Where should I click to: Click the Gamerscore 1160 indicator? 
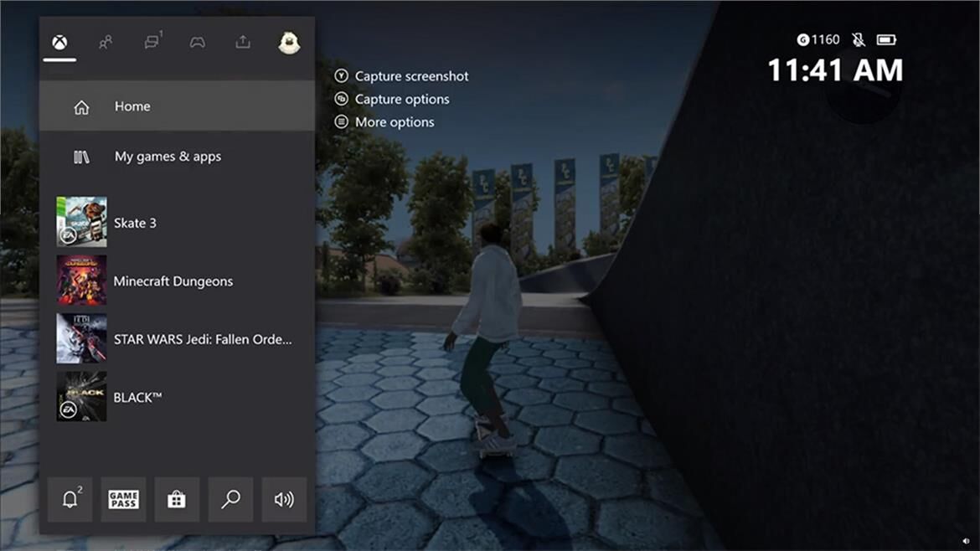coord(818,40)
